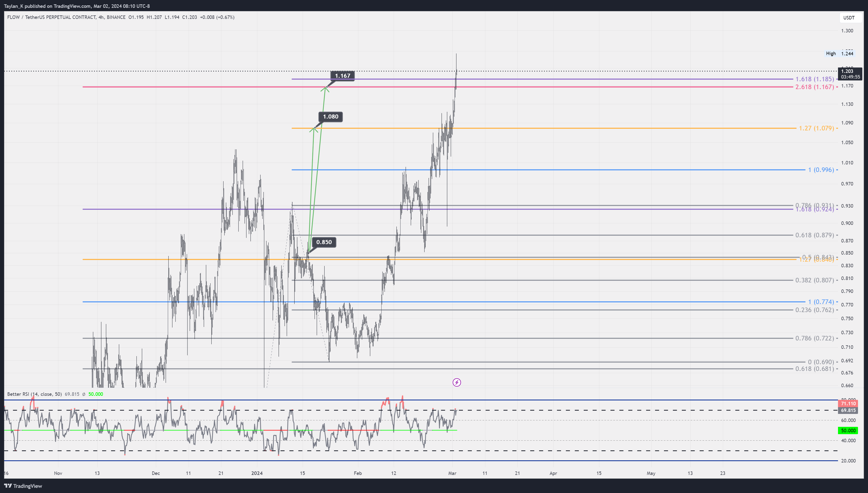Click the purple lightning event marker icon
This screenshot has width=868, height=493.
(x=457, y=383)
